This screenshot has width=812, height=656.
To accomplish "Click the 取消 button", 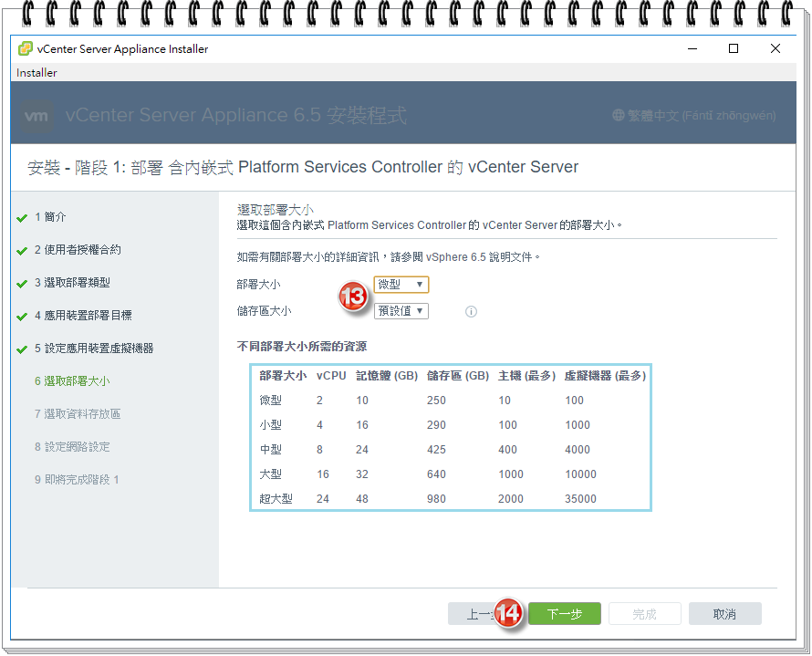I will point(724,614).
